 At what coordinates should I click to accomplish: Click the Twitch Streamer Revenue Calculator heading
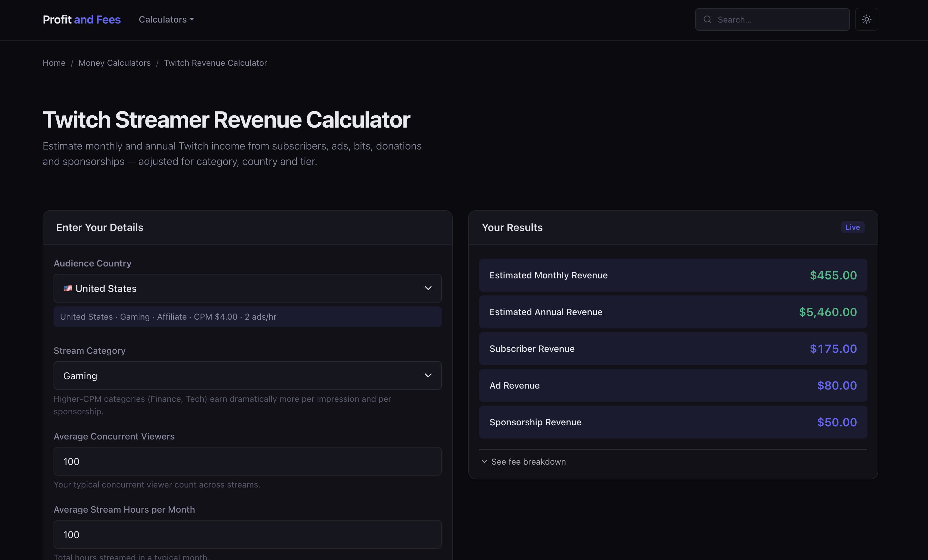(226, 120)
